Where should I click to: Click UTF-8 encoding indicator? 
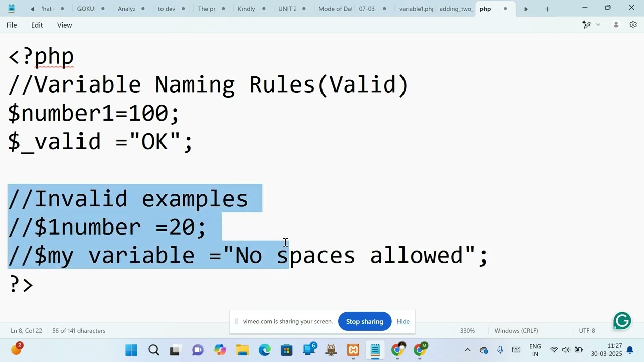[587, 330]
